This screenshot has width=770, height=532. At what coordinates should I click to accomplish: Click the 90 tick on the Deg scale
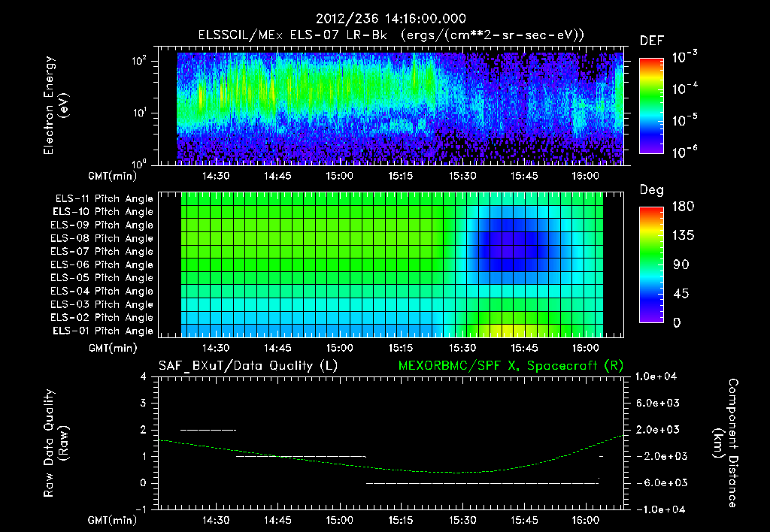pyautogui.click(x=681, y=265)
